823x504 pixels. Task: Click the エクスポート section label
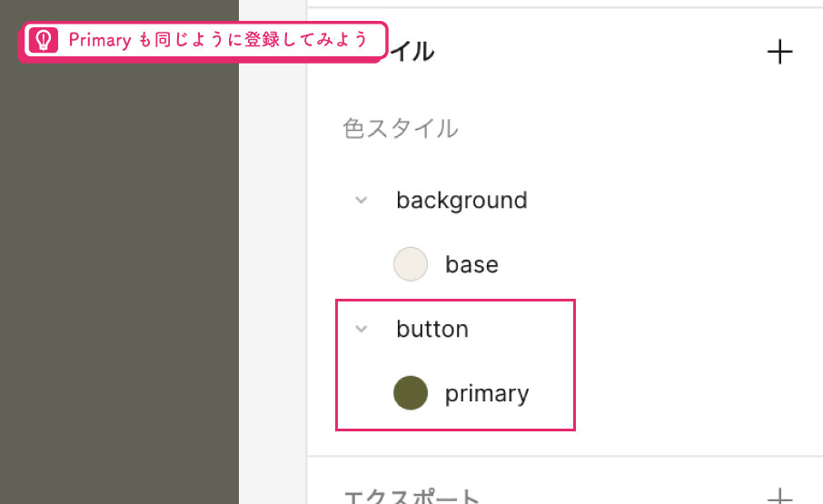(x=412, y=496)
